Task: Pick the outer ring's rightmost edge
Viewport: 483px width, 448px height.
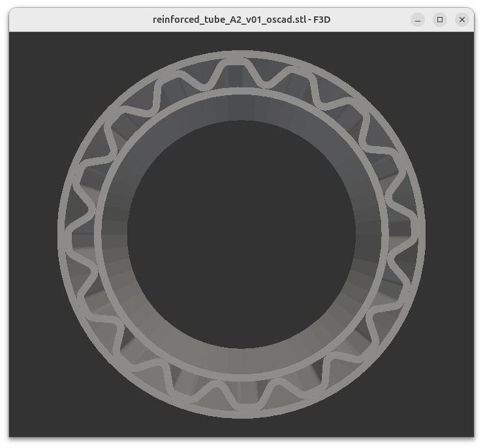Action: tap(422, 233)
